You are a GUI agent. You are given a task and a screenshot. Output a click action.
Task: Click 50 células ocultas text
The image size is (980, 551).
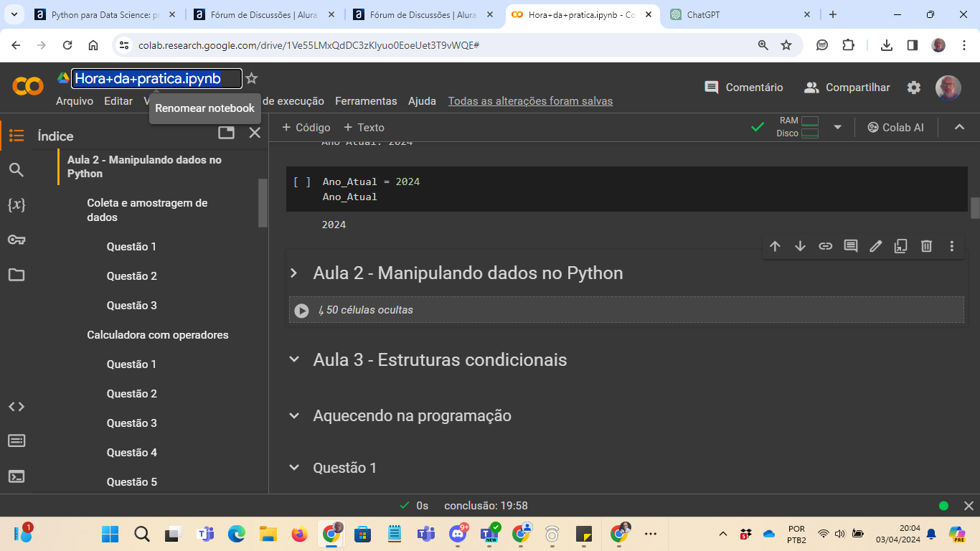click(x=369, y=310)
